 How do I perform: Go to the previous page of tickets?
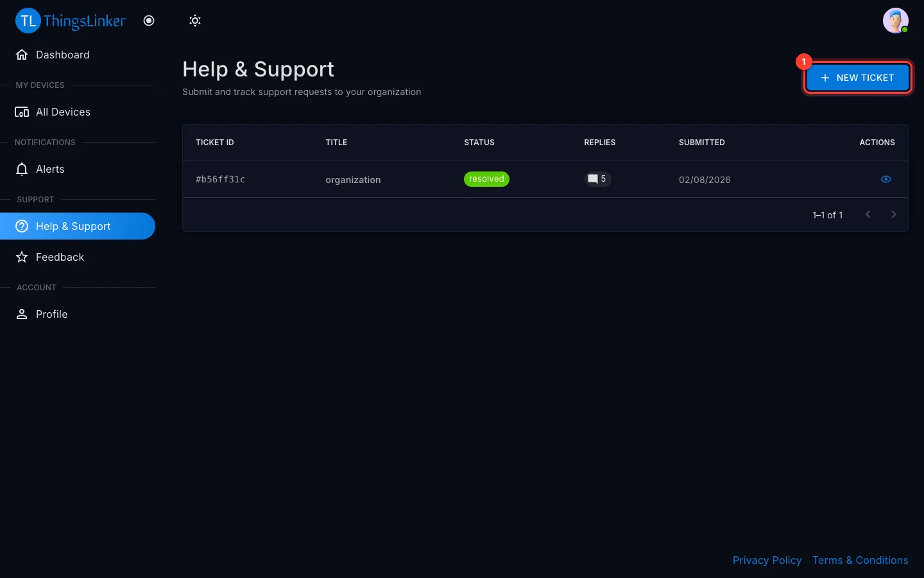[x=868, y=215]
